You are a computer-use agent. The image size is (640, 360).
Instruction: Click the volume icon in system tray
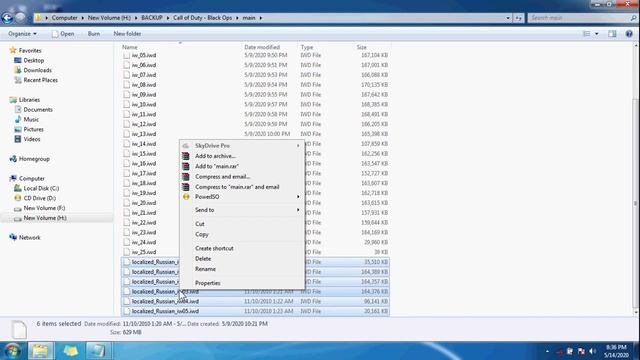point(593,351)
